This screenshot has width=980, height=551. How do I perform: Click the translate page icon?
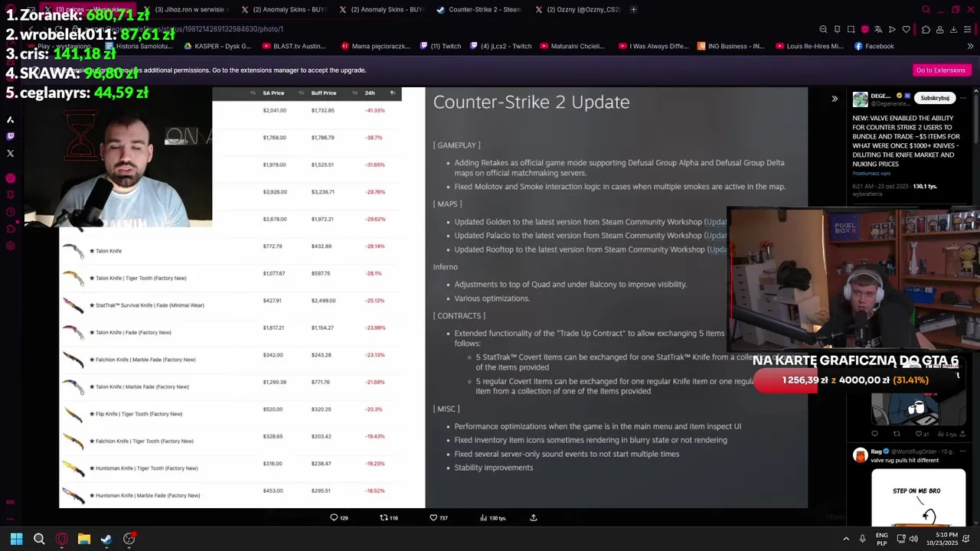point(878,29)
